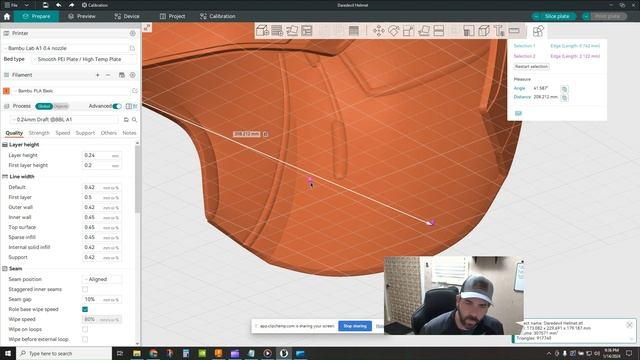Select the Lay on face tool
This screenshot has height=360, width=640.
(424, 31)
